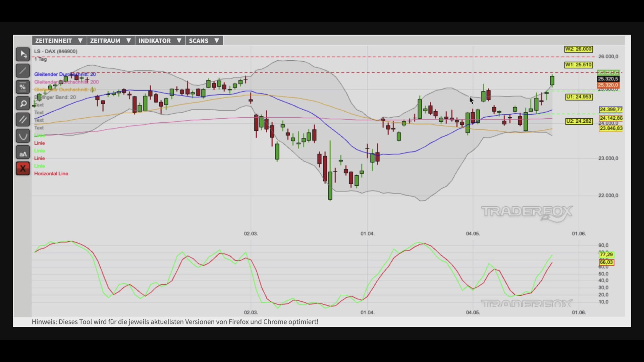Click the W1: 25.510 resistance label
The width and height of the screenshot is (644, 362).
pyautogui.click(x=578, y=65)
